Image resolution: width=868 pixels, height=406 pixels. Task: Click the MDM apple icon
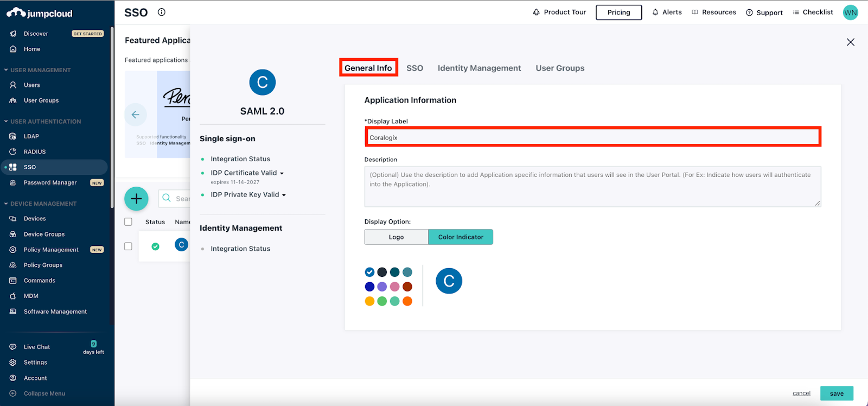(13, 296)
